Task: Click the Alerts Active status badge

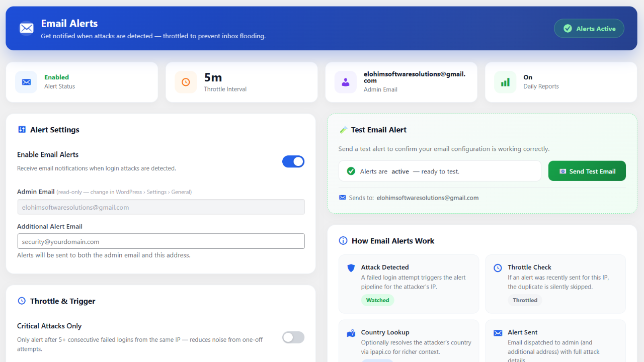Action: pos(589,29)
